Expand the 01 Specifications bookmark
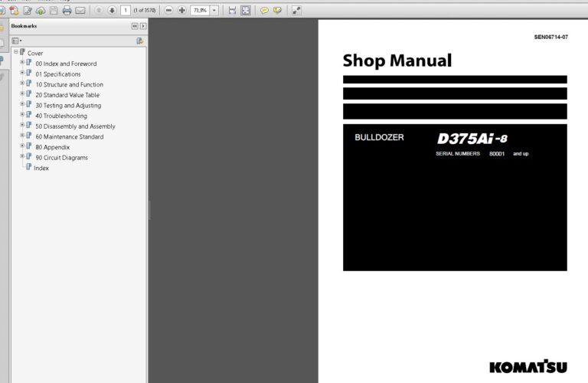 [x=22, y=73]
